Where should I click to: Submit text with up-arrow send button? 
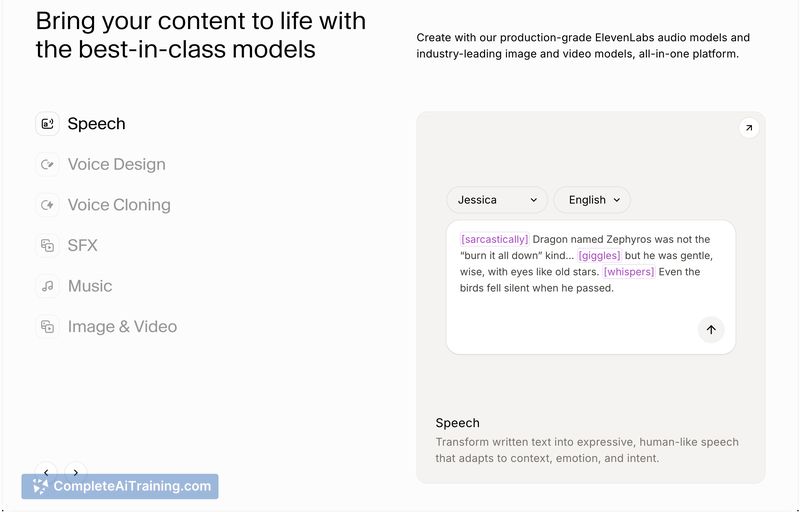tap(711, 329)
